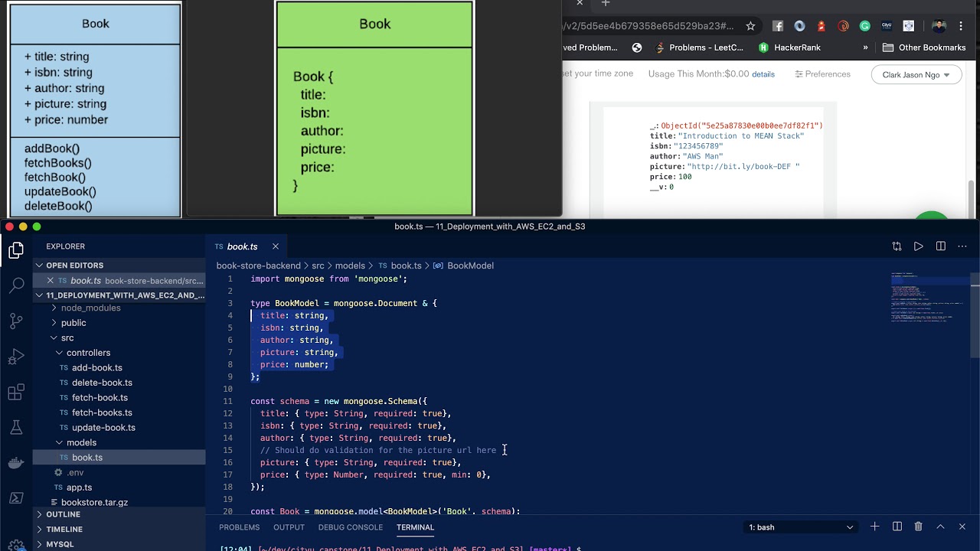Open update-book.ts in the explorer
Image resolution: width=980 pixels, height=551 pixels.
click(x=103, y=428)
